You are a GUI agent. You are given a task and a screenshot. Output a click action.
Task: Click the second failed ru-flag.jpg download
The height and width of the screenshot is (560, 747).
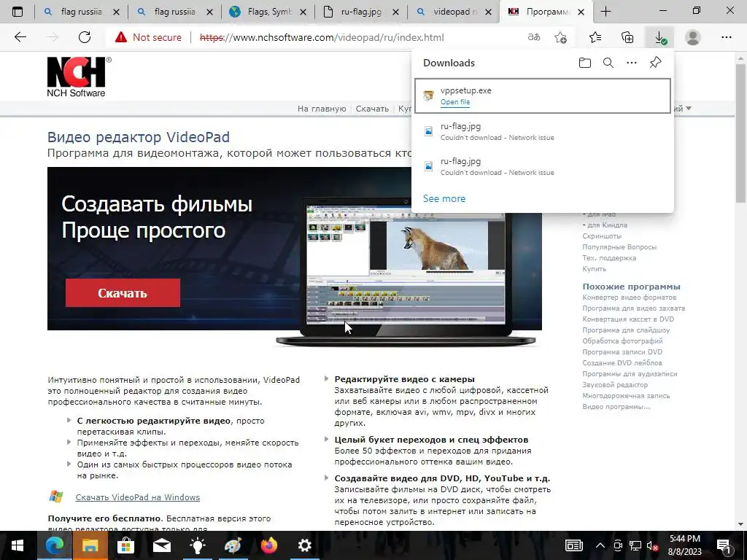(x=543, y=166)
